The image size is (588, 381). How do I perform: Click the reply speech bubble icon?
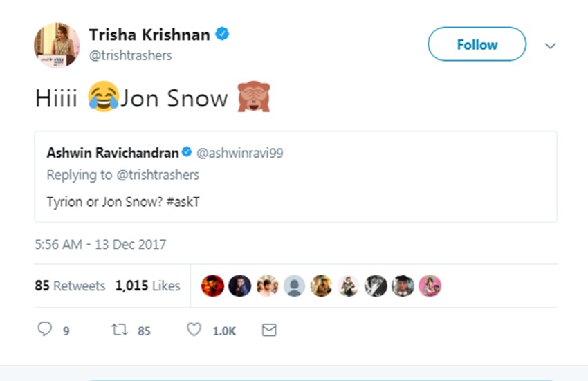[x=45, y=331]
